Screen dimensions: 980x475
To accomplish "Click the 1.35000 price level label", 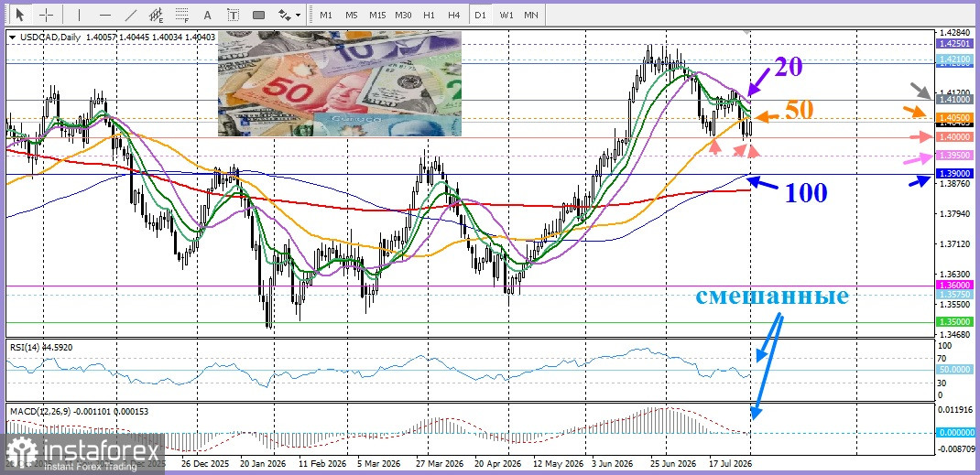I will click(954, 321).
